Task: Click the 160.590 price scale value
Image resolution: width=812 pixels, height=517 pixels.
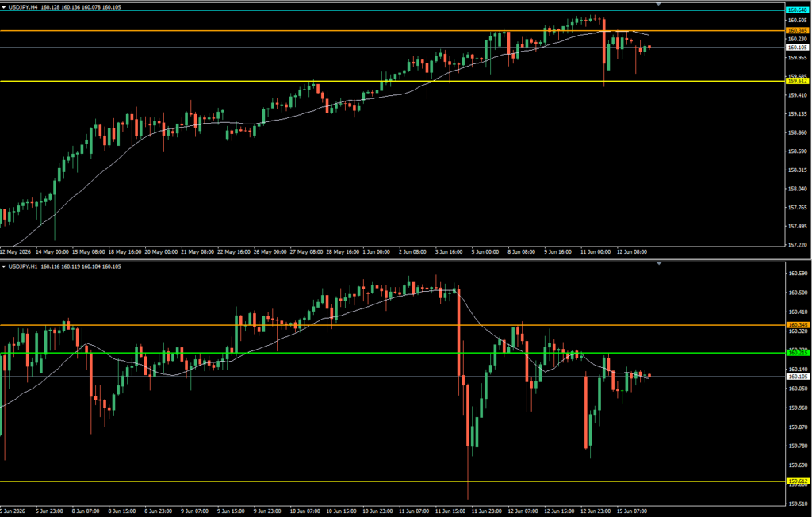Action: tap(796, 273)
